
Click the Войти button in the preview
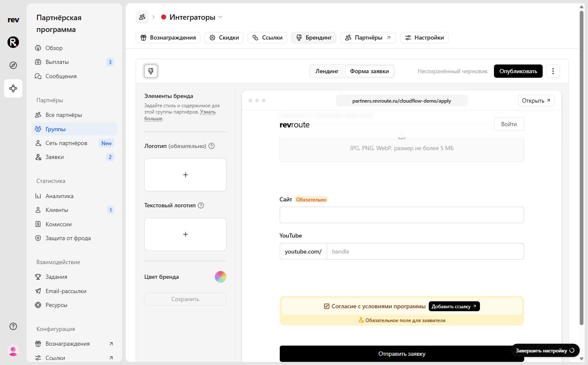(x=509, y=124)
